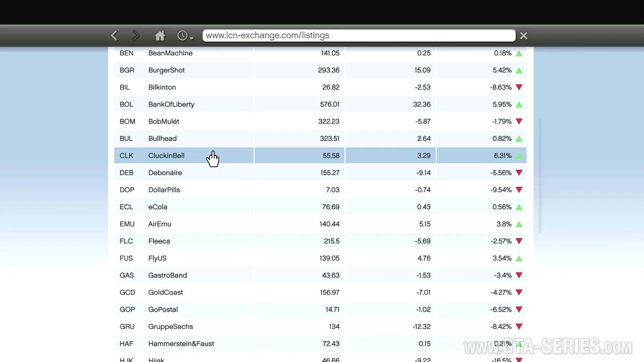Go forward using the browser forward arrow

pos(136,36)
